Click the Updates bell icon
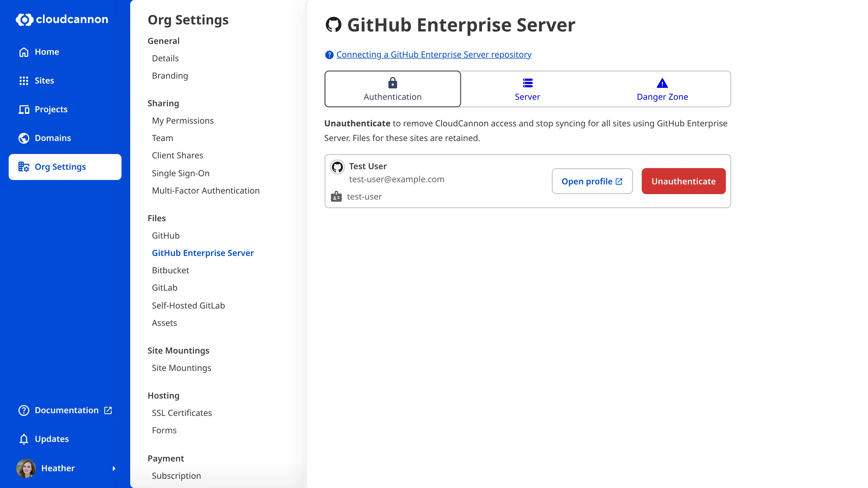The width and height of the screenshot is (868, 488). 24,439
